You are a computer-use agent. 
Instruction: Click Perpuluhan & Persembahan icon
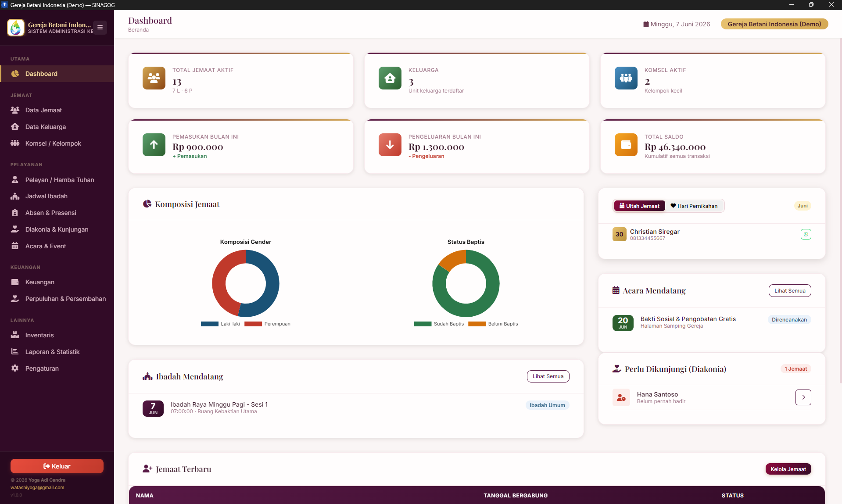click(15, 299)
